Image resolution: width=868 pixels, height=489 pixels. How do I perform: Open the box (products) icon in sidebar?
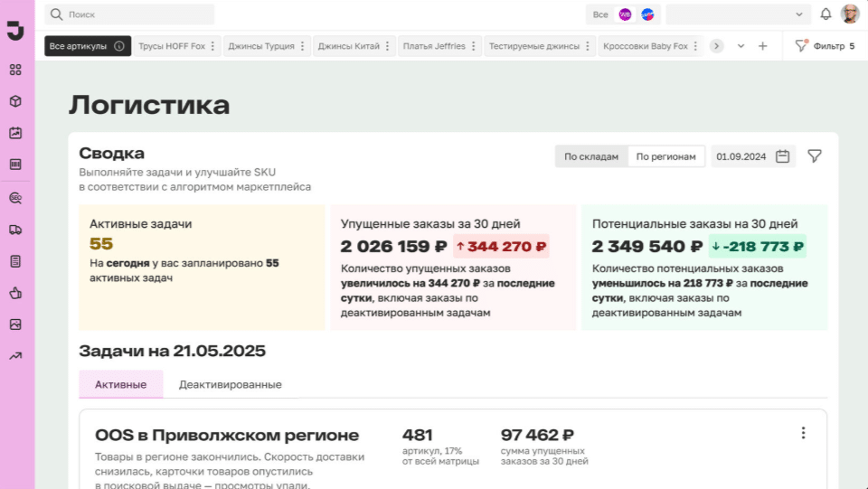pyautogui.click(x=15, y=101)
